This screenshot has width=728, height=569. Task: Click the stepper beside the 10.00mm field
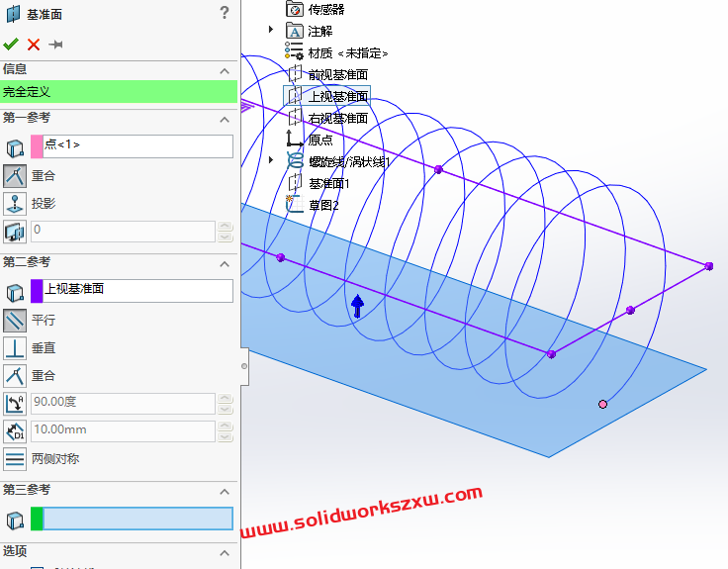[x=226, y=431]
